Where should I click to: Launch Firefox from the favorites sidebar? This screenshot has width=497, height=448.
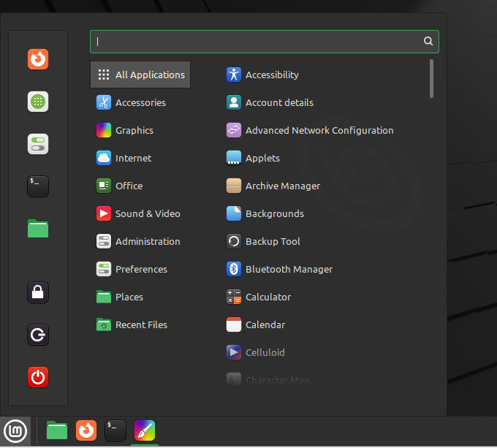click(x=38, y=59)
